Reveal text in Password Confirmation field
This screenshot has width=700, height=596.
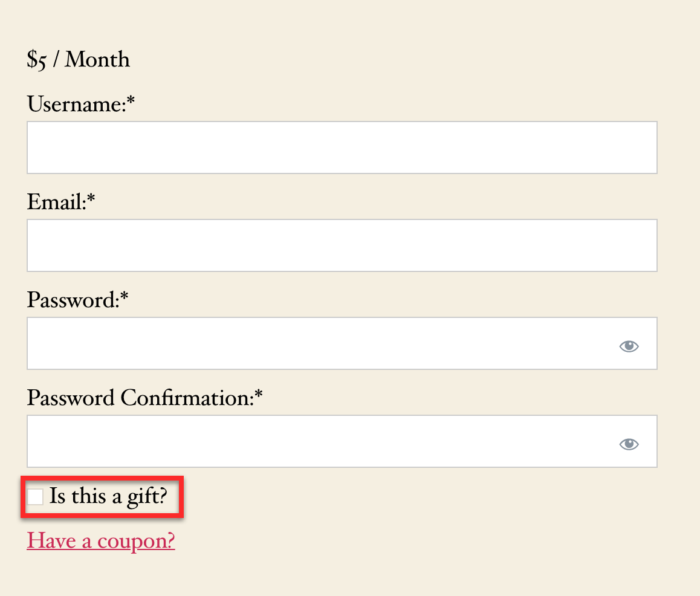coord(629,444)
